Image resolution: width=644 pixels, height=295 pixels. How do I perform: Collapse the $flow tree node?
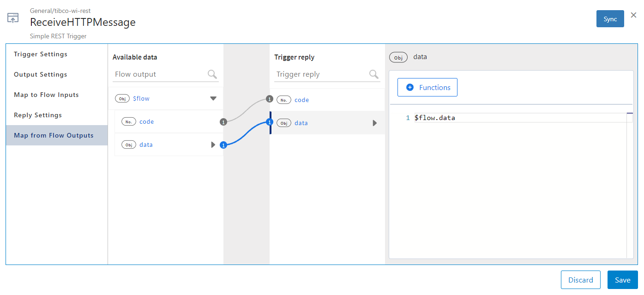pyautogui.click(x=213, y=98)
